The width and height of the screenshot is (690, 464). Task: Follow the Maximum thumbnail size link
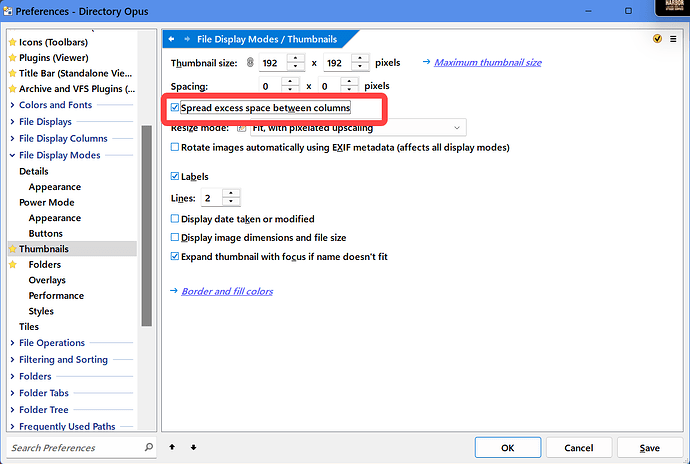[x=488, y=63]
